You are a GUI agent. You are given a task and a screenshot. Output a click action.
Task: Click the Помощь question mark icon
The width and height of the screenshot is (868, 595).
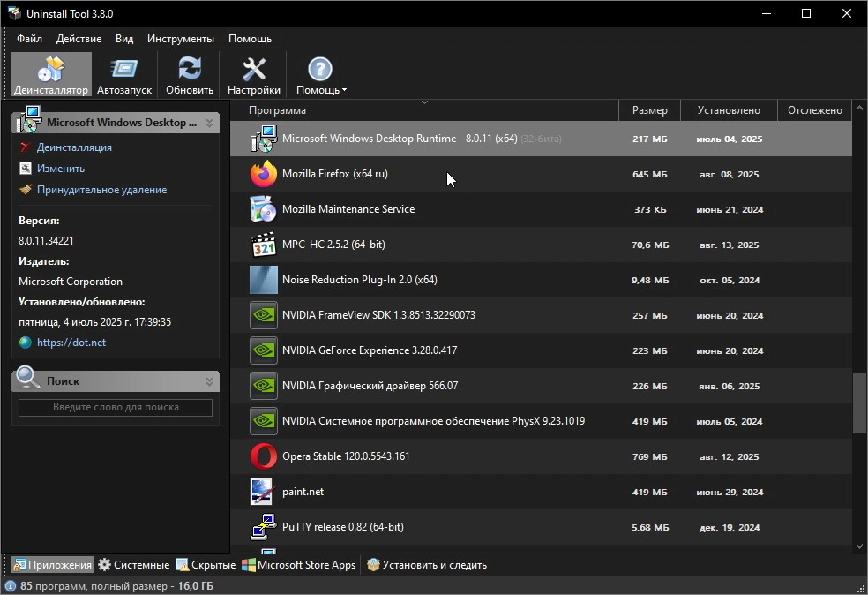point(320,69)
